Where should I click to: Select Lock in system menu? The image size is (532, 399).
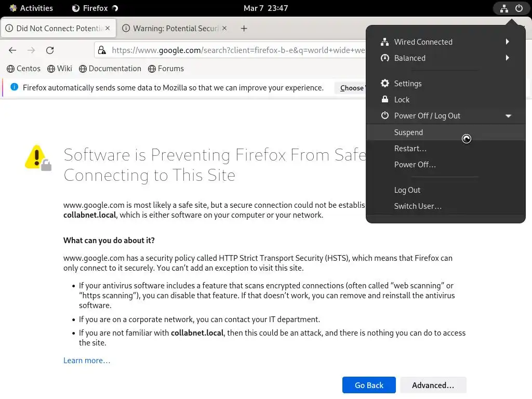[445, 99]
